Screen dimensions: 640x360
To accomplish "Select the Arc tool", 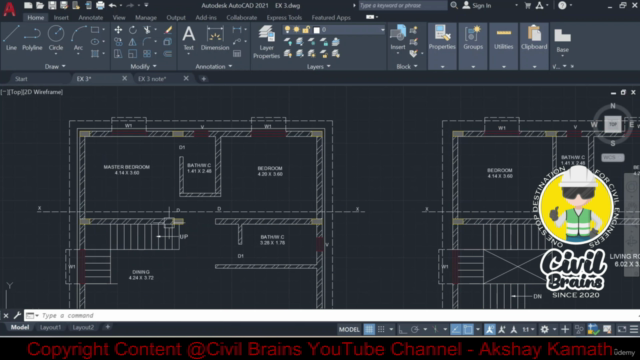I will pyautogui.click(x=78, y=38).
